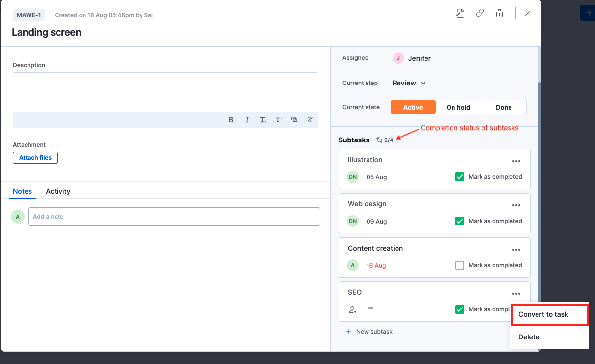Insert a link in the description
Viewport: 595px width, 364px height.
pyautogui.click(x=294, y=120)
